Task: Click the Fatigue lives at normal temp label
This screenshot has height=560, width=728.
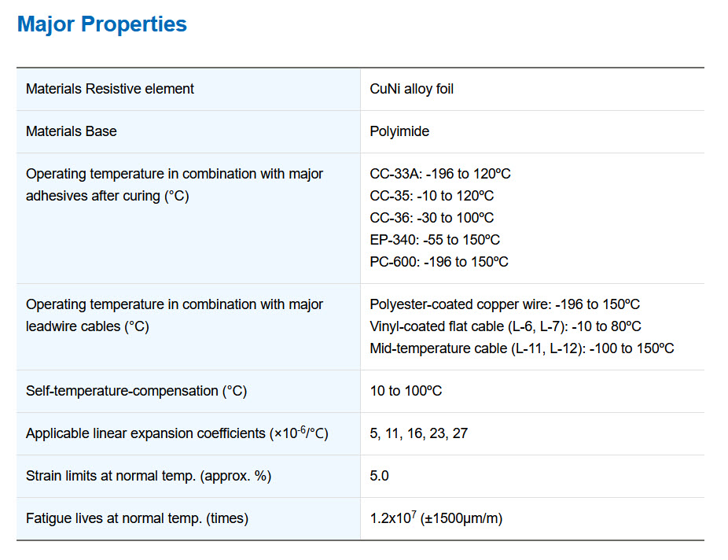Action: click(137, 518)
